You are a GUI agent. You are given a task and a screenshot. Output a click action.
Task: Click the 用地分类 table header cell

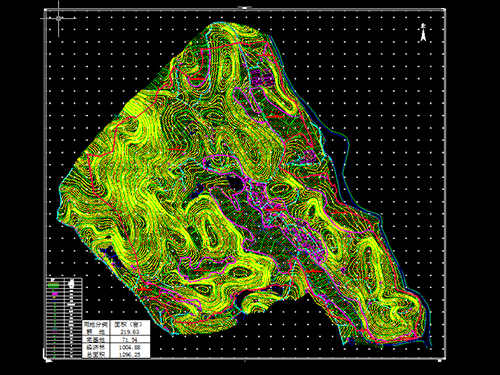point(96,324)
